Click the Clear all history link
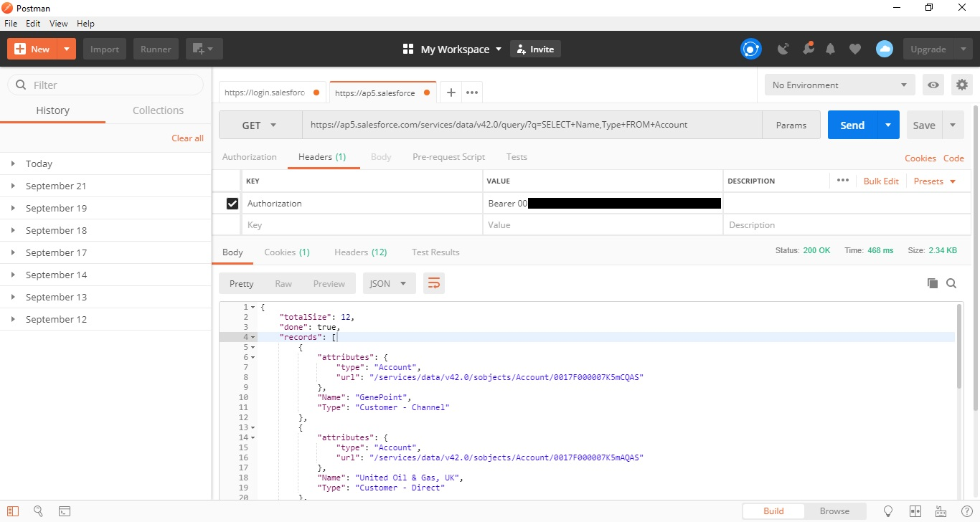 tap(187, 138)
